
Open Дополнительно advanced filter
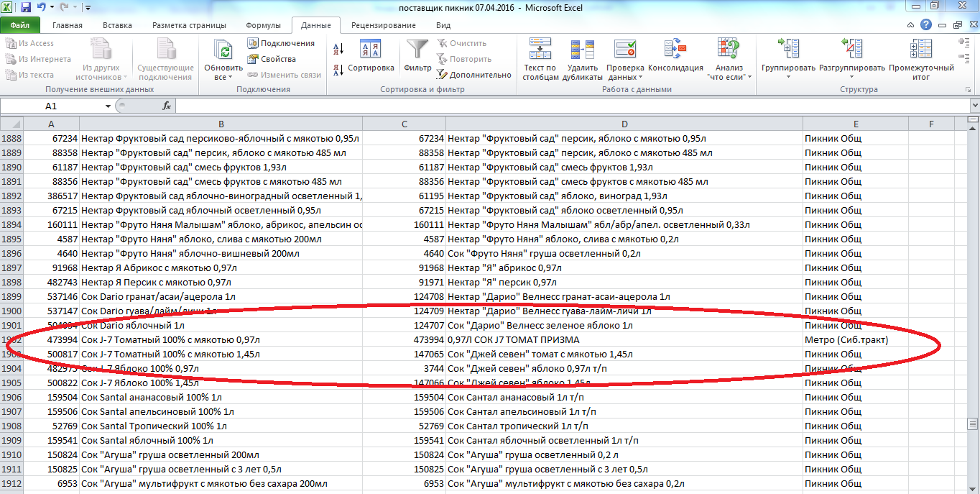pyautogui.click(x=473, y=75)
